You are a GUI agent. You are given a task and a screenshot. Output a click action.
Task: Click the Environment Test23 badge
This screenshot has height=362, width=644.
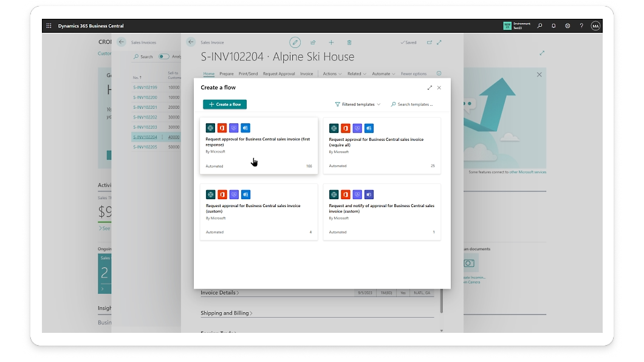click(x=516, y=26)
